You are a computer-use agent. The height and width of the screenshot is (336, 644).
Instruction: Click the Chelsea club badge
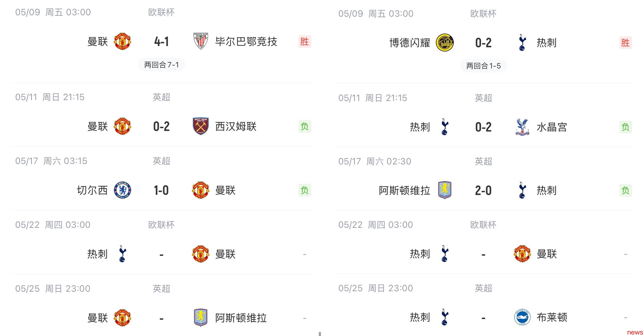[122, 190]
